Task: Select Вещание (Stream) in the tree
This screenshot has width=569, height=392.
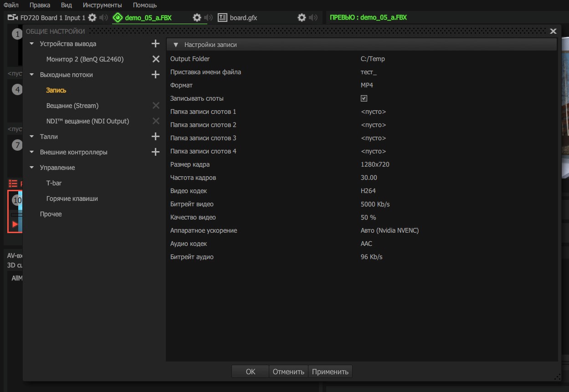Action: point(72,106)
